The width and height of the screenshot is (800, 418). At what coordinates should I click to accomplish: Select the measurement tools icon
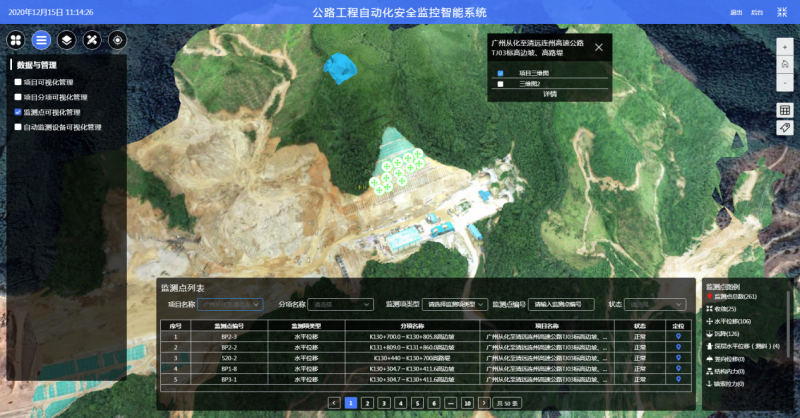92,40
